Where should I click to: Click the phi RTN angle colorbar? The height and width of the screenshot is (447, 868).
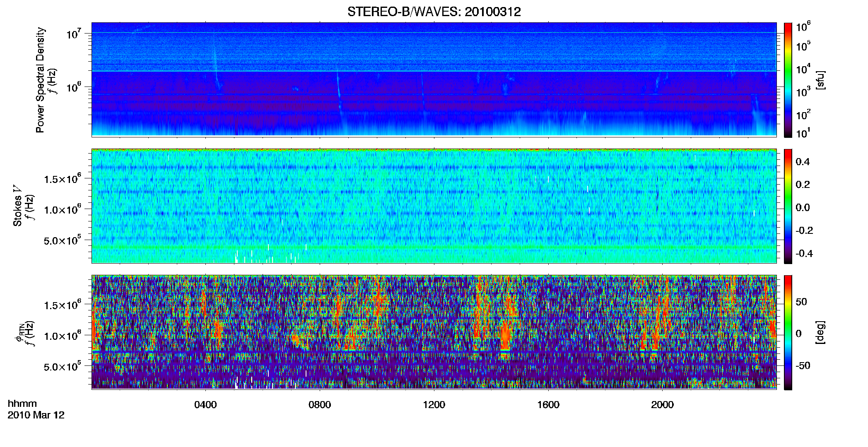point(788,332)
